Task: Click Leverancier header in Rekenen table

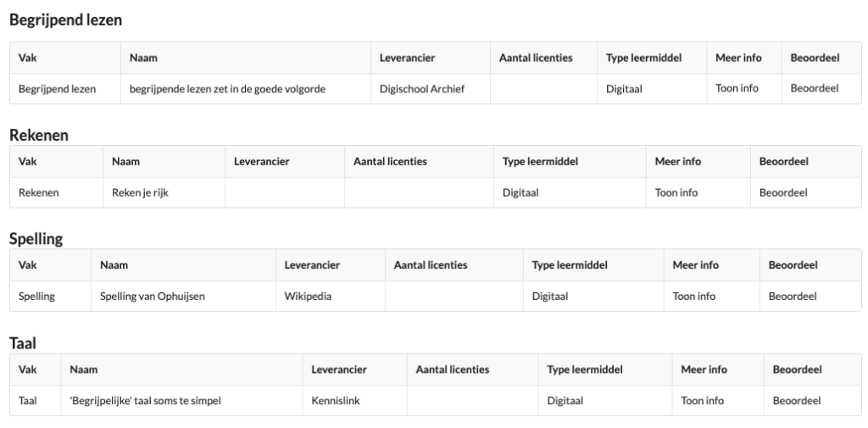Action: 262,162
